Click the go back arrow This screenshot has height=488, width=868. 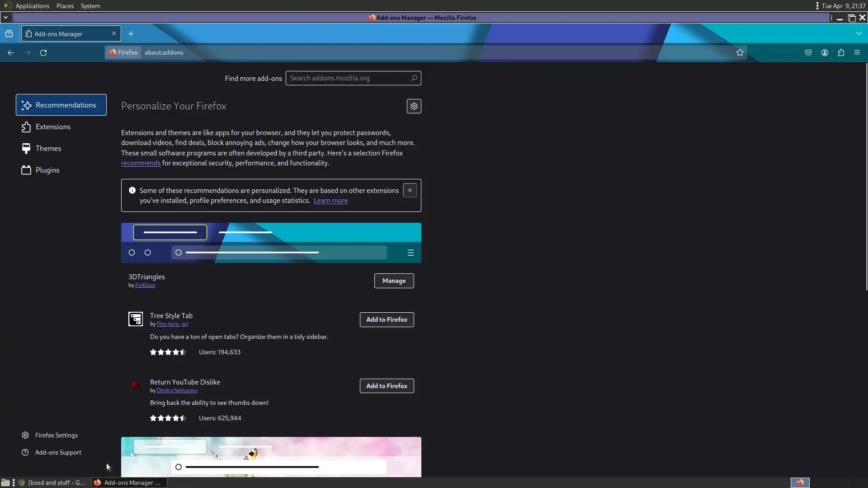11,53
